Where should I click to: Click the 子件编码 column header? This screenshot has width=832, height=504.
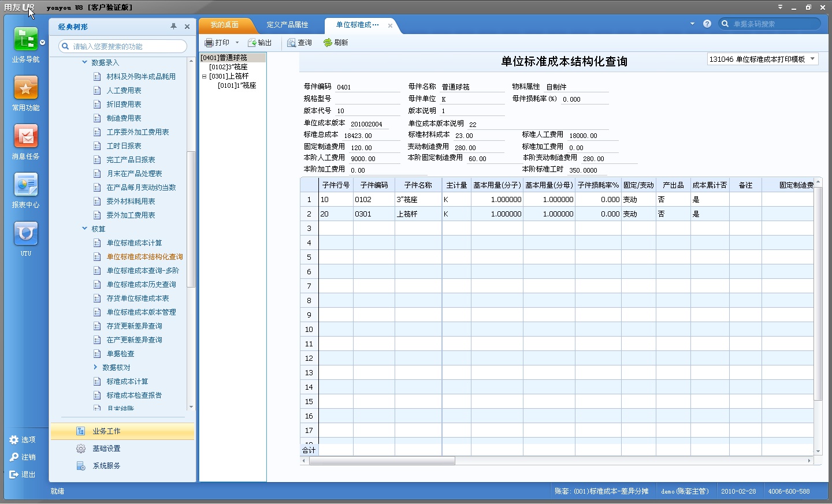[x=374, y=185]
